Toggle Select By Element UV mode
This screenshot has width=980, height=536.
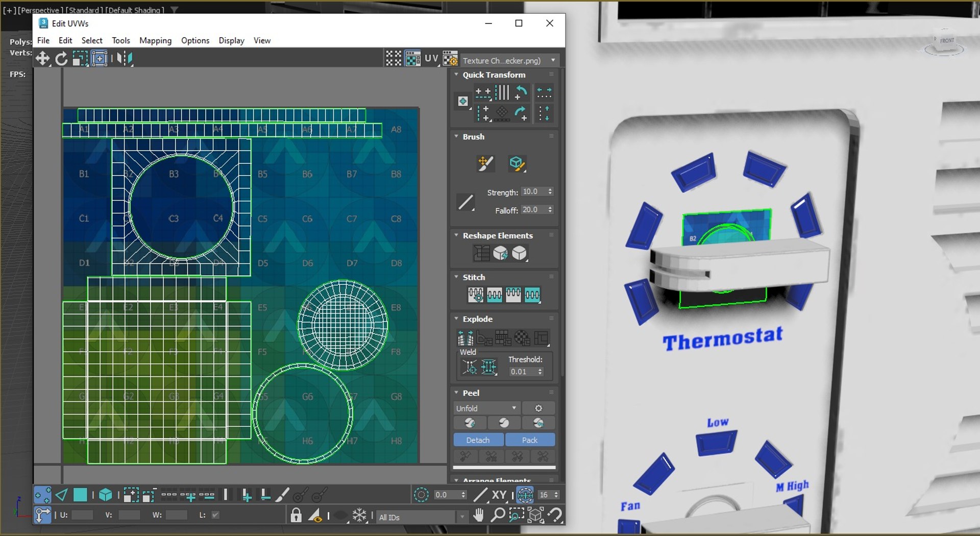105,495
